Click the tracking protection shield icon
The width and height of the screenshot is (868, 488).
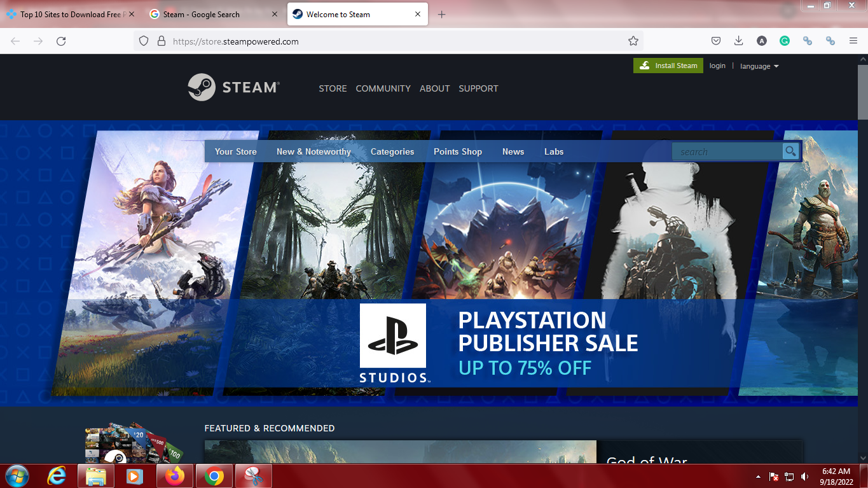144,41
